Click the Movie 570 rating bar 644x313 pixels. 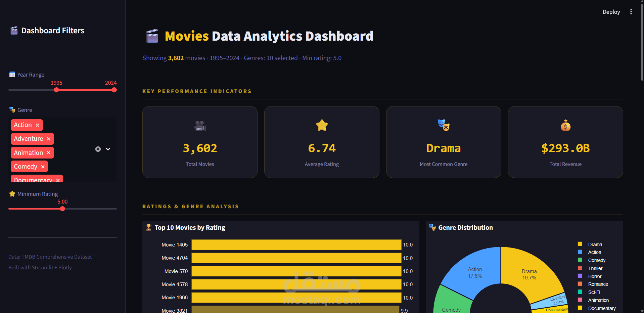[296, 271]
